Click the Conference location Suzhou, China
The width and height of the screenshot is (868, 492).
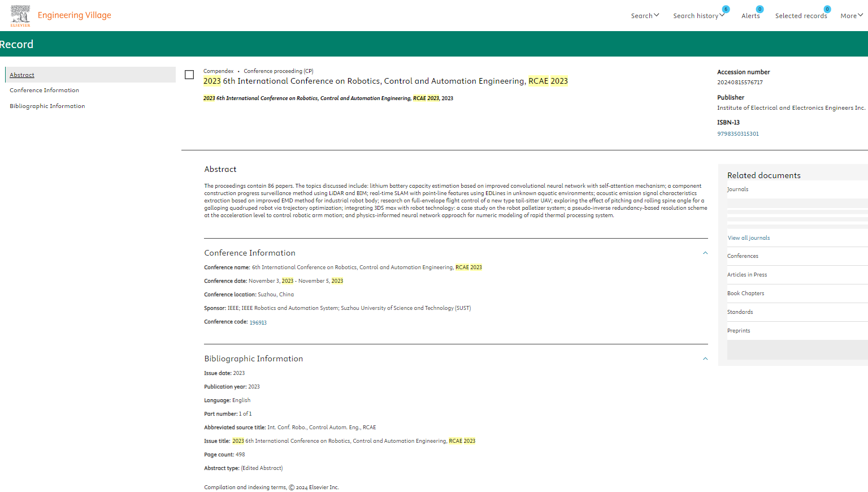[x=249, y=295]
